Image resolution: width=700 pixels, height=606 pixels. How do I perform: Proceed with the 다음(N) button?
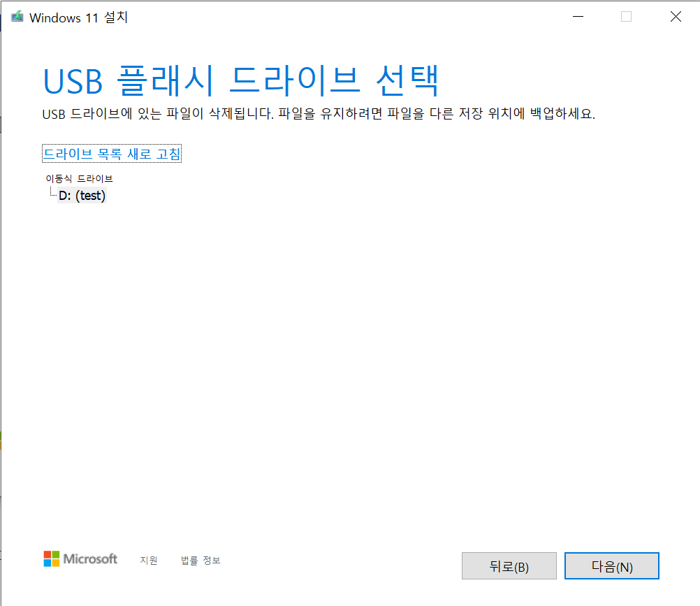611,565
